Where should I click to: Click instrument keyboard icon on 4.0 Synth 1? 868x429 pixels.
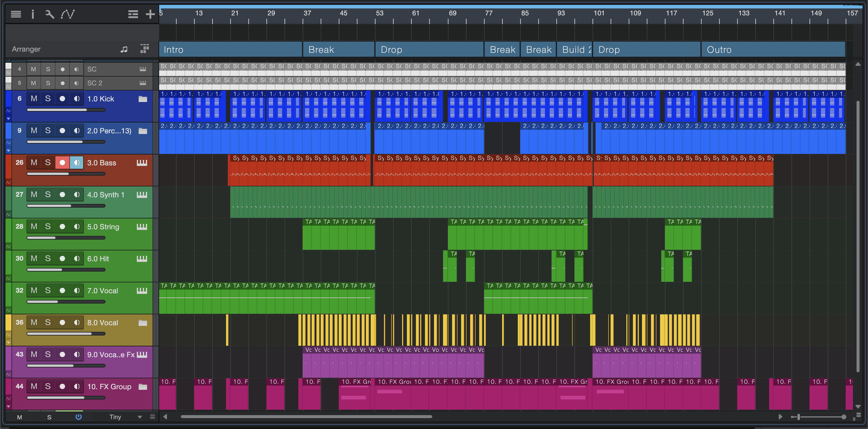142,195
